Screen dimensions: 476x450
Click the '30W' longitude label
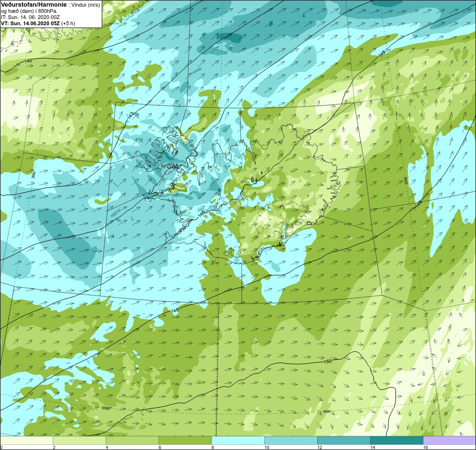[33, 175]
